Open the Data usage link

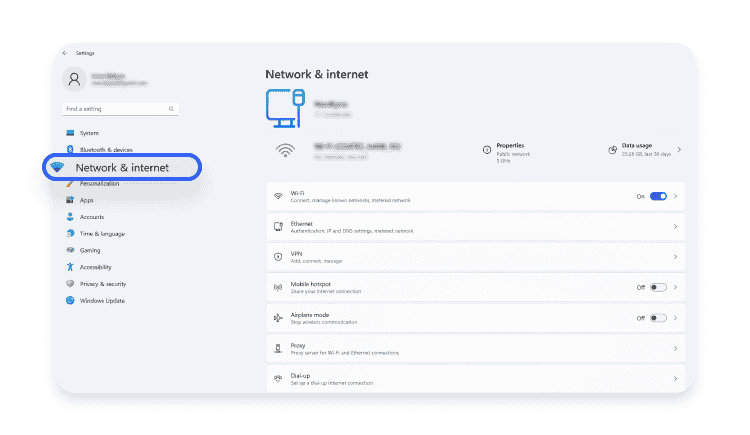637,145
